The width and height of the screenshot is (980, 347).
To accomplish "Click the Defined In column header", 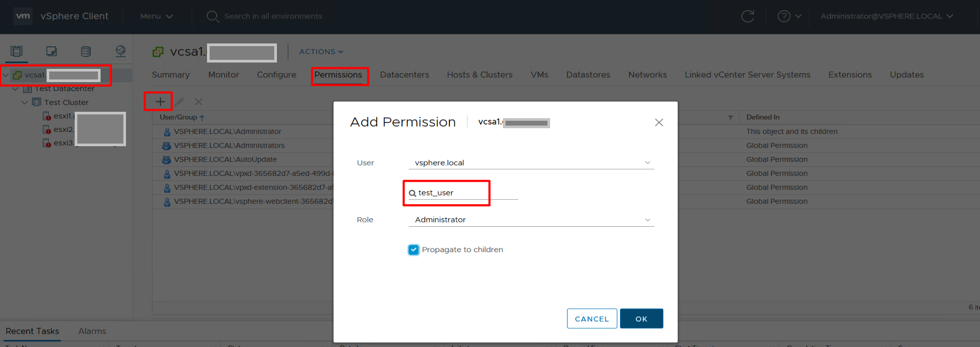I will coord(763,117).
